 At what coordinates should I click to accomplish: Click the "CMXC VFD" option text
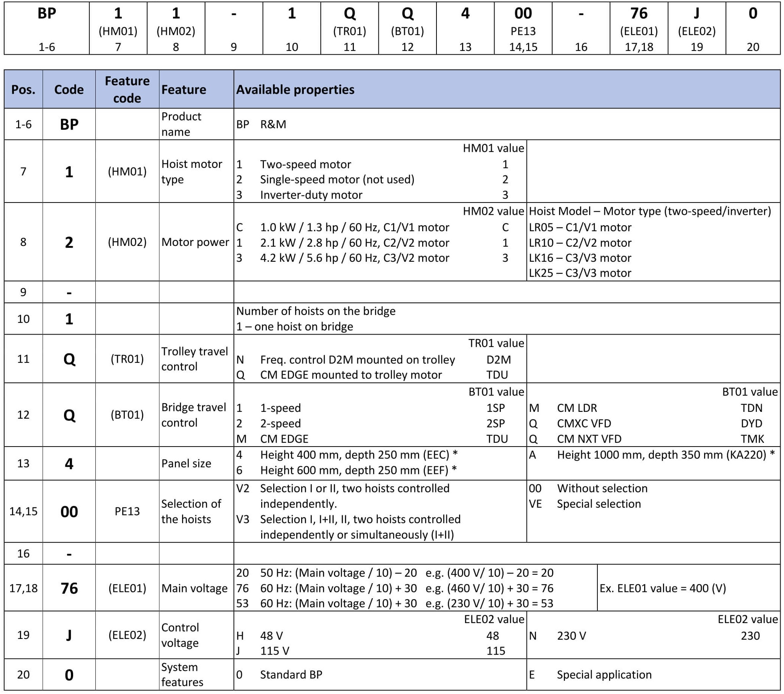pyautogui.click(x=584, y=424)
